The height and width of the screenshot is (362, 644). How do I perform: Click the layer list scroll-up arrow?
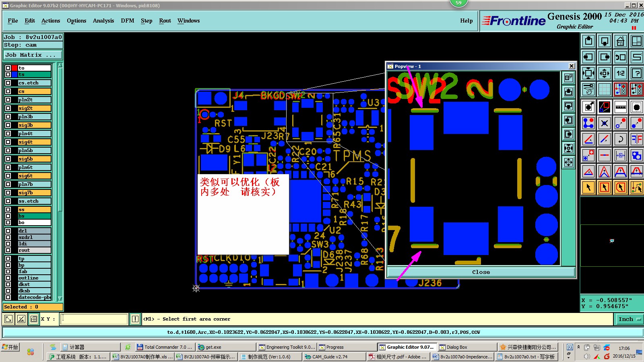[60, 65]
